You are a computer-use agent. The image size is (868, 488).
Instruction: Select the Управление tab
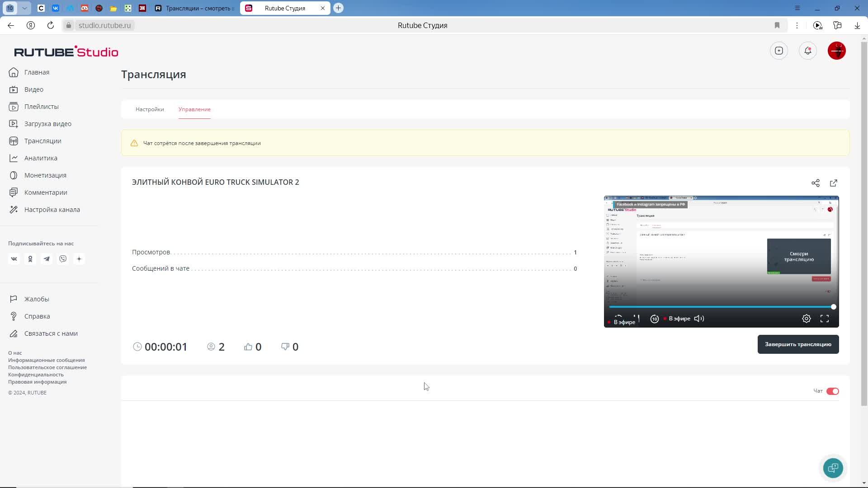pyautogui.click(x=194, y=109)
